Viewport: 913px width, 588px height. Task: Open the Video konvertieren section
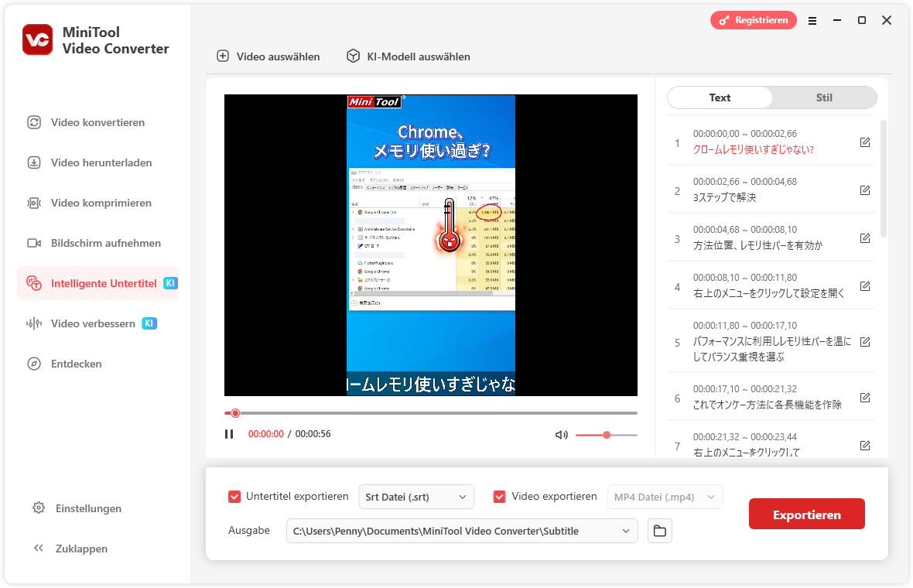coord(97,122)
